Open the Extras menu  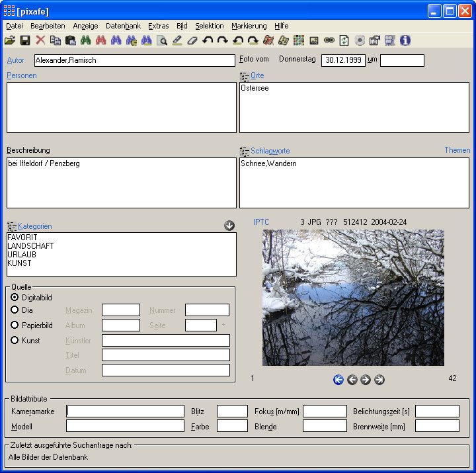(159, 26)
